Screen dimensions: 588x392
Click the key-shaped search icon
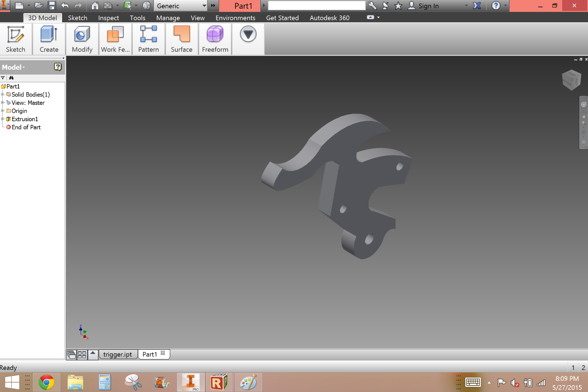tap(372, 5)
